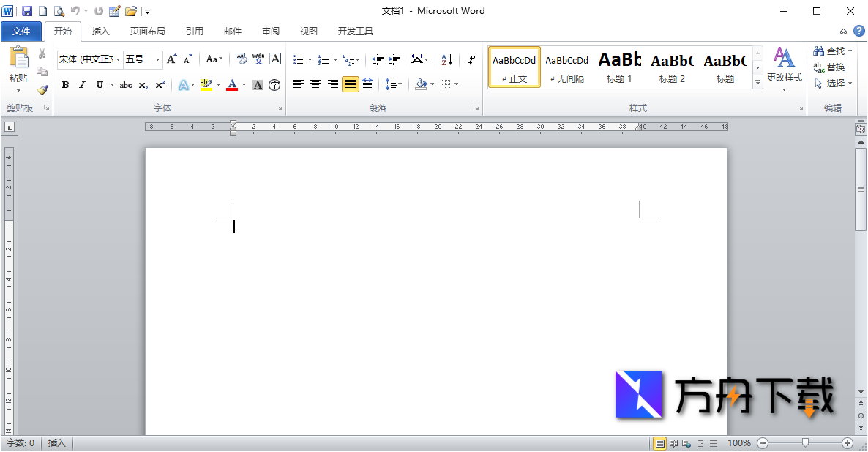Toggle the Show/Hide paragraph marks
Image resolution: width=868 pixels, height=452 pixels.
pos(471,59)
